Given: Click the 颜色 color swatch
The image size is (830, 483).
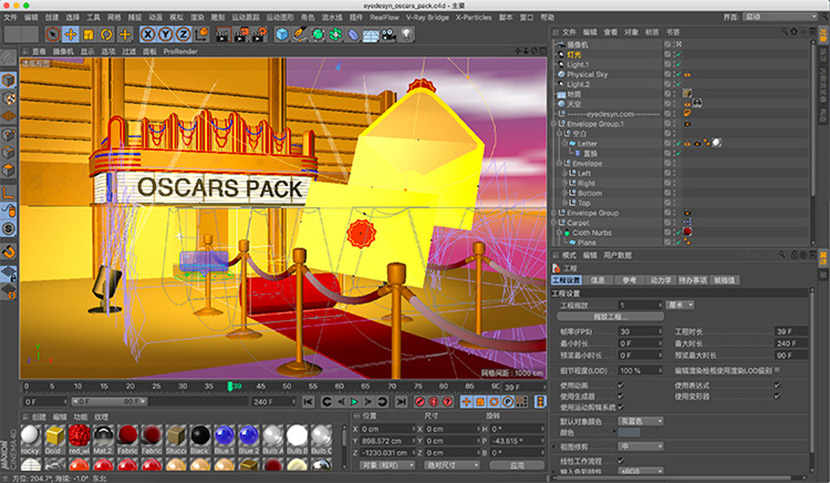Looking at the screenshot, I should pyautogui.click(x=629, y=433).
